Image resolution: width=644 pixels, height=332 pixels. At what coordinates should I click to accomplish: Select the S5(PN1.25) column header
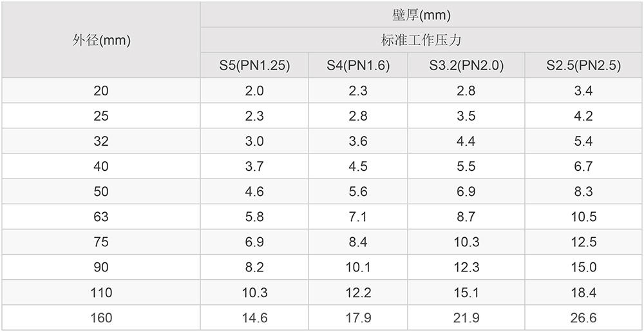click(x=254, y=65)
